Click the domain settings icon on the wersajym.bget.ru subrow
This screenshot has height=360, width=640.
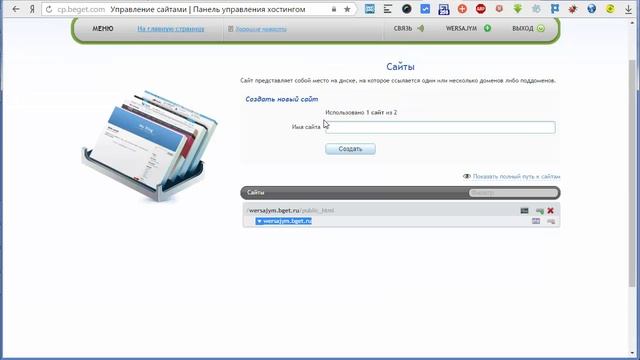[x=536, y=221]
